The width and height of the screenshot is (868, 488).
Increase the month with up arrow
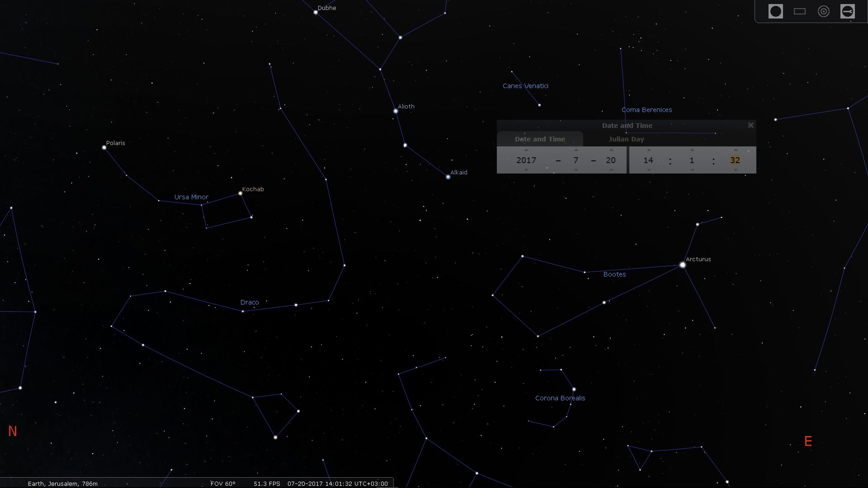click(576, 150)
